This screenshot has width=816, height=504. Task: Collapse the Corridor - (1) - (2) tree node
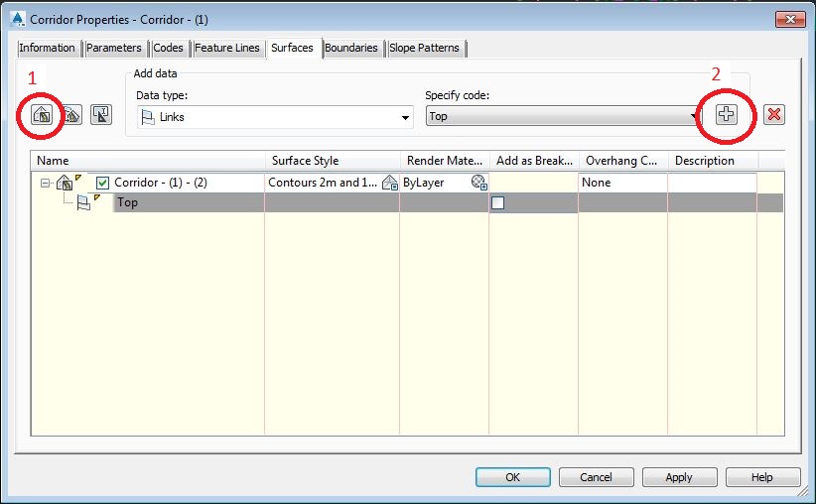[46, 184]
